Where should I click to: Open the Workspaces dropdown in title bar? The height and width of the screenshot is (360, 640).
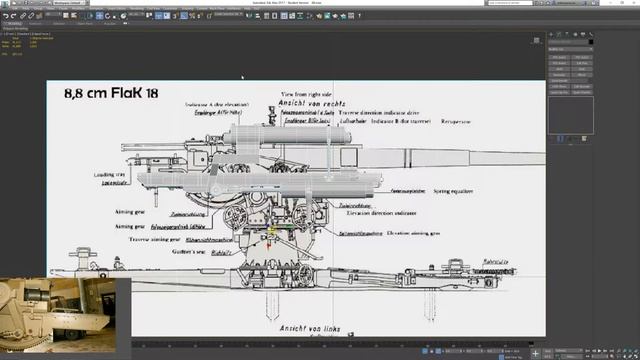69,3
